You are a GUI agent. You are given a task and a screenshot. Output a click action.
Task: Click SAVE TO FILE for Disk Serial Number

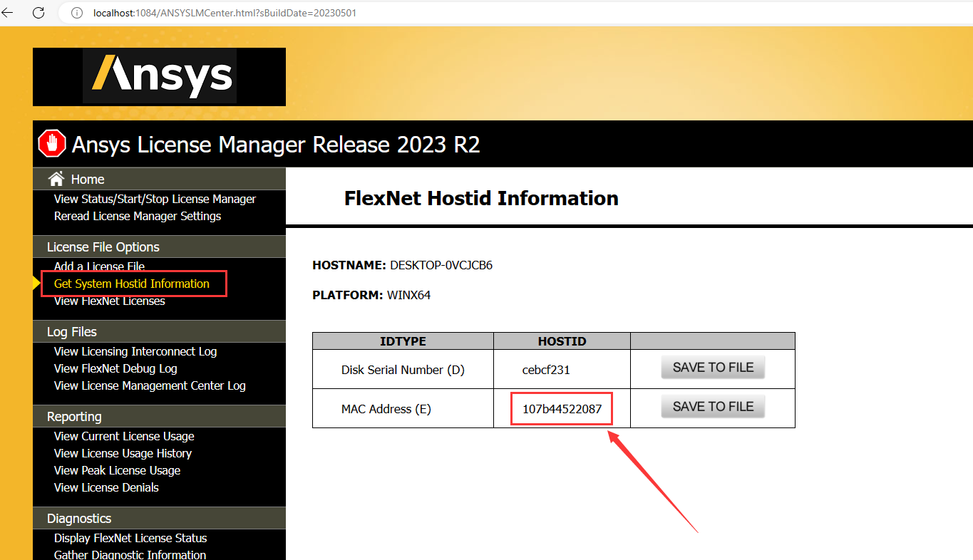tap(712, 367)
